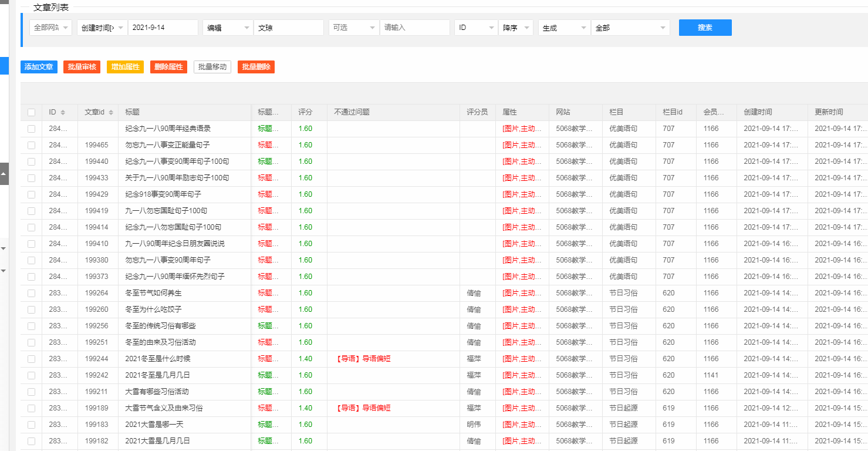The image size is (868, 451).
Task: Sort the table by the ID column arrows
Action: click(x=63, y=112)
